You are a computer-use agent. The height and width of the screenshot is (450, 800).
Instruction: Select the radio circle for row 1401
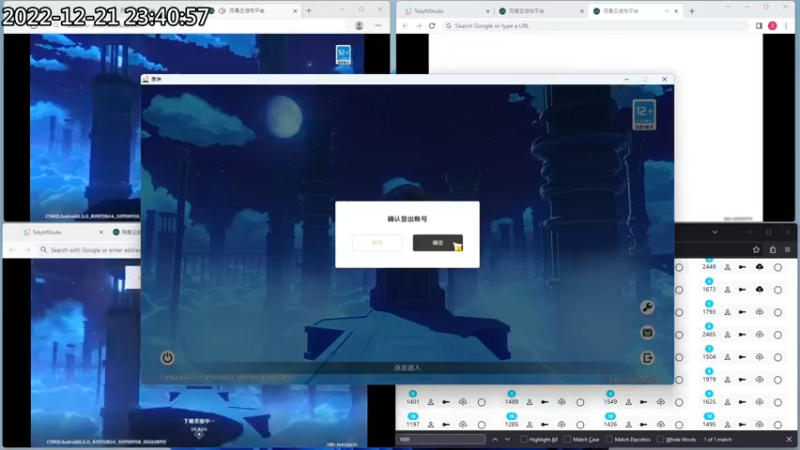(x=481, y=403)
